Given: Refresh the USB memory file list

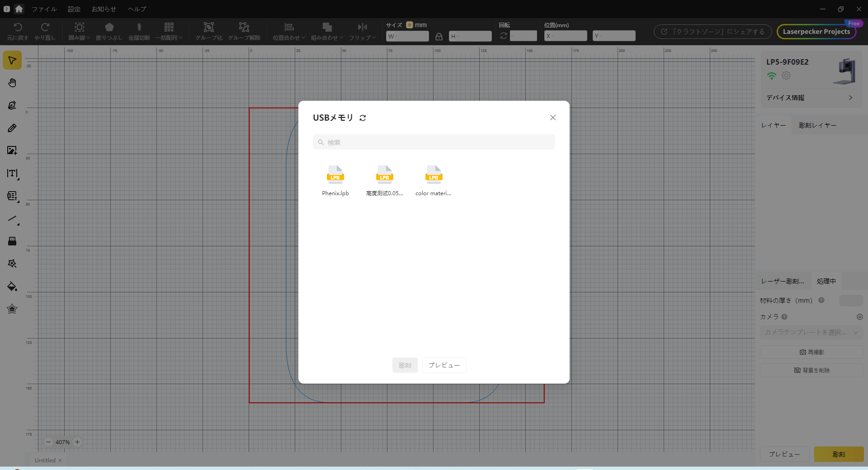Looking at the screenshot, I should click(x=363, y=118).
